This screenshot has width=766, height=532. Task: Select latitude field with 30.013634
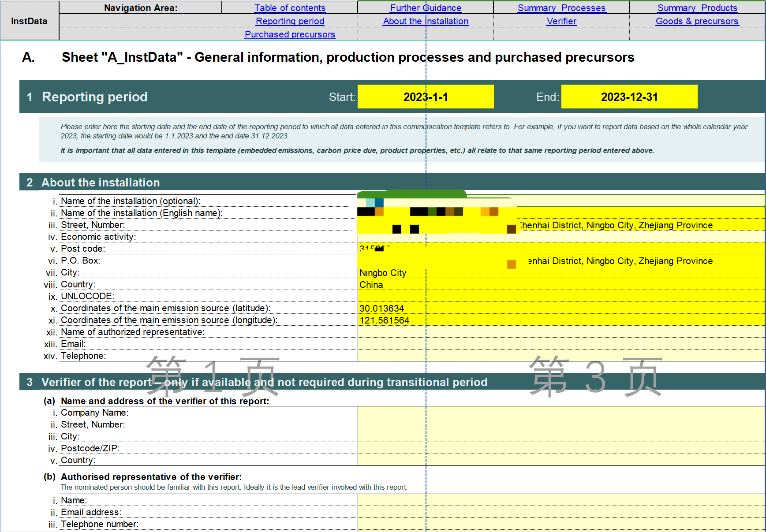[x=561, y=308]
